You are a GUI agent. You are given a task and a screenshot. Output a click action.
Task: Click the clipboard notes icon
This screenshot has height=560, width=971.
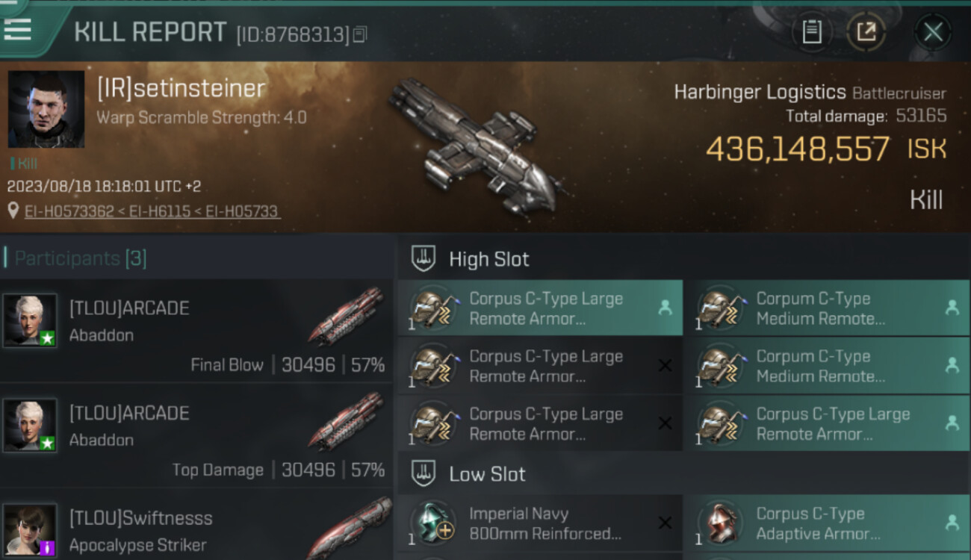[812, 32]
